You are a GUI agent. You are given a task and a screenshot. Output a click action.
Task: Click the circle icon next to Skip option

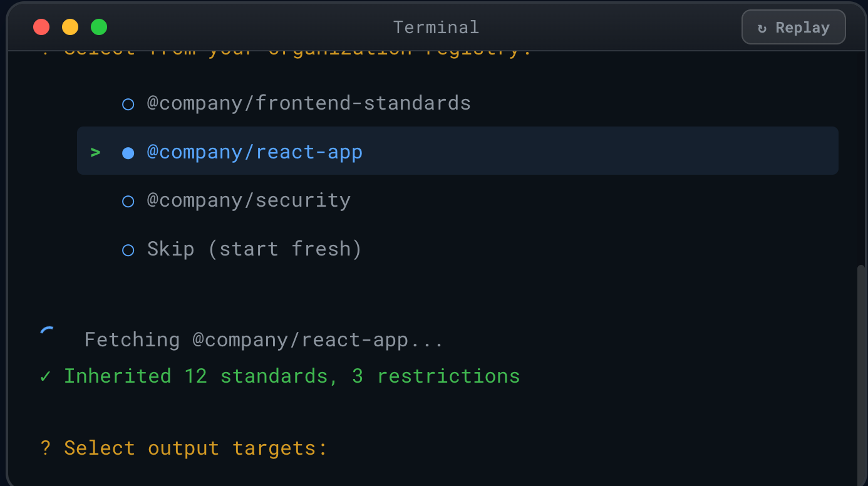128,249
